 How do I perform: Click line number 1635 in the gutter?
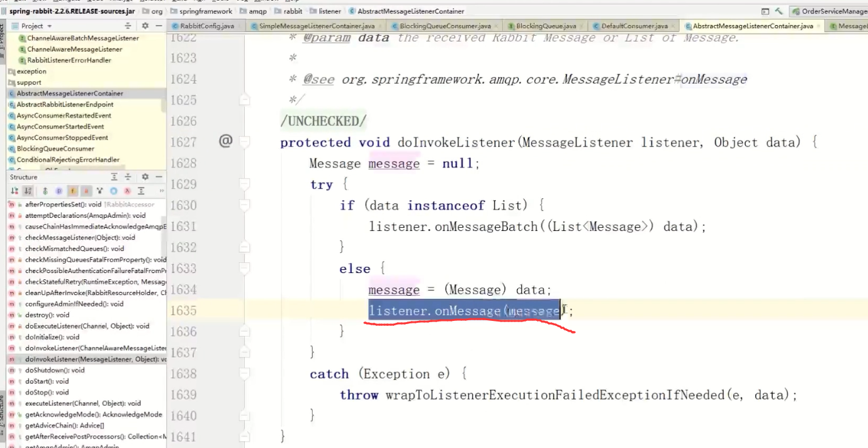coord(184,311)
